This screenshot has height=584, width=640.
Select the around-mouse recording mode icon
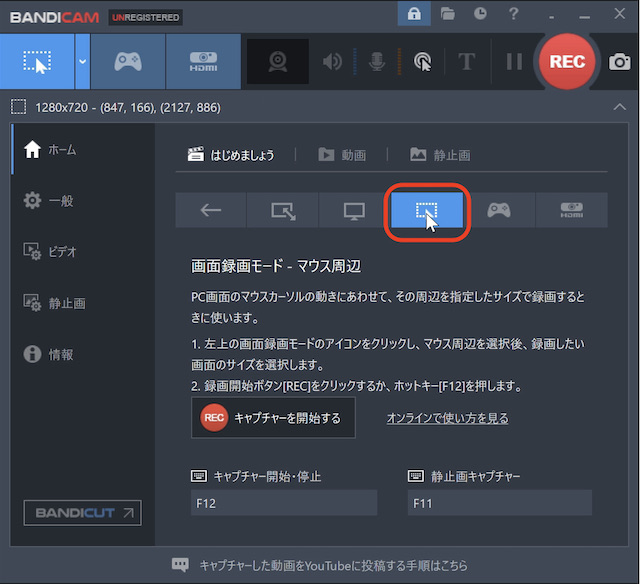pyautogui.click(x=427, y=210)
